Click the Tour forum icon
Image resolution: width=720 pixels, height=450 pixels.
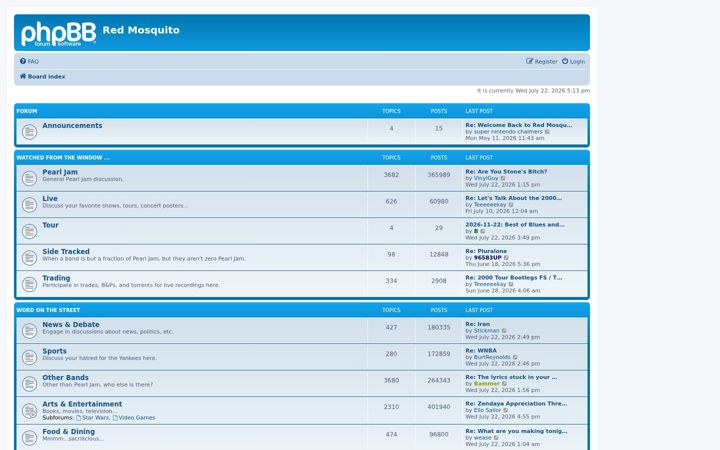(29, 231)
